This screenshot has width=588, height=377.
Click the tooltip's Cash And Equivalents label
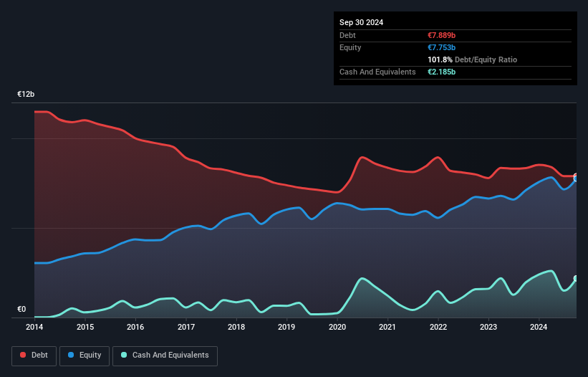coord(377,72)
